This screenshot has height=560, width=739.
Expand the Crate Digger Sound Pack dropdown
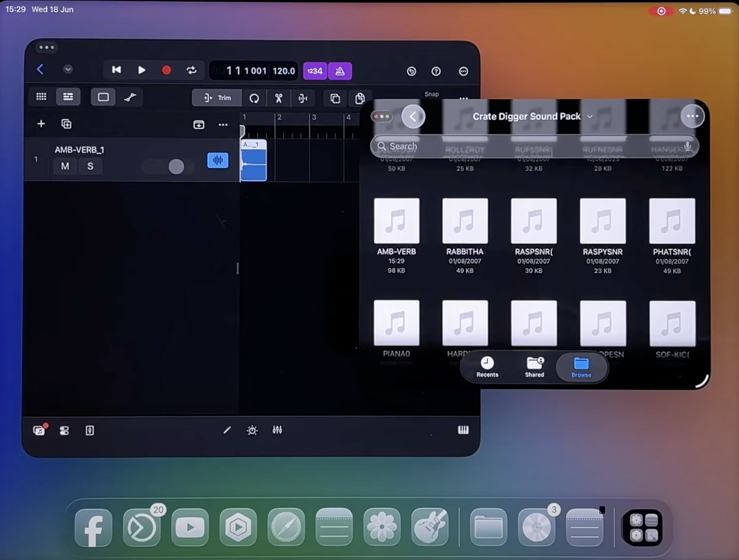pos(590,117)
